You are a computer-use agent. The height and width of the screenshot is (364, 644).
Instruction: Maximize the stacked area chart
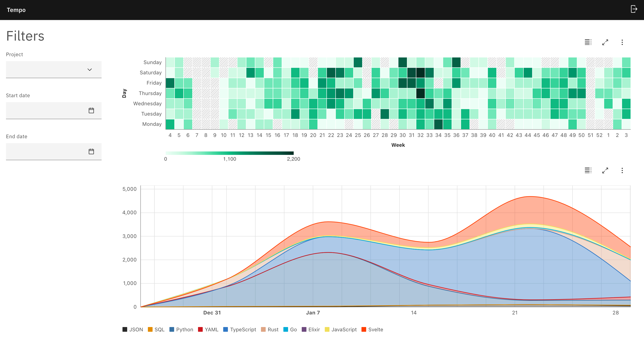point(605,170)
